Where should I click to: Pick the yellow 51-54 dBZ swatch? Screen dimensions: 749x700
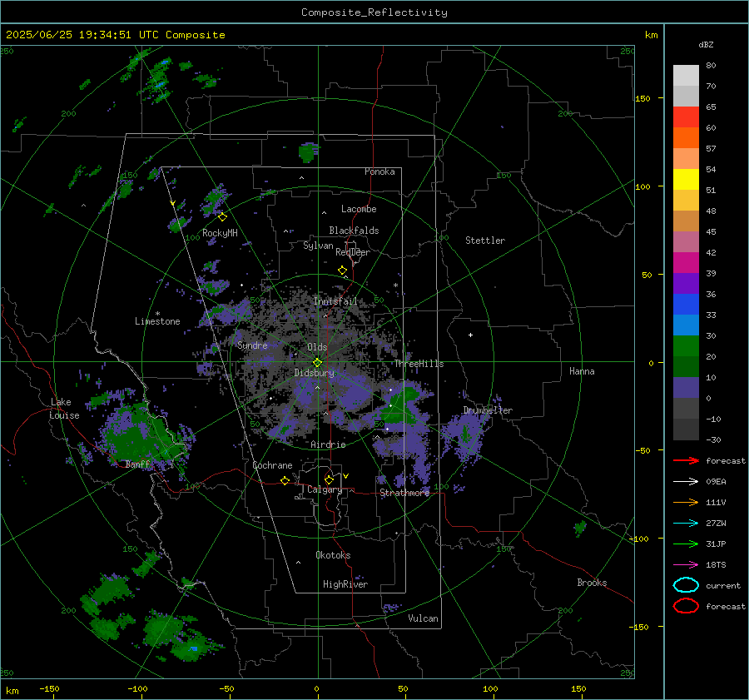[x=686, y=180]
